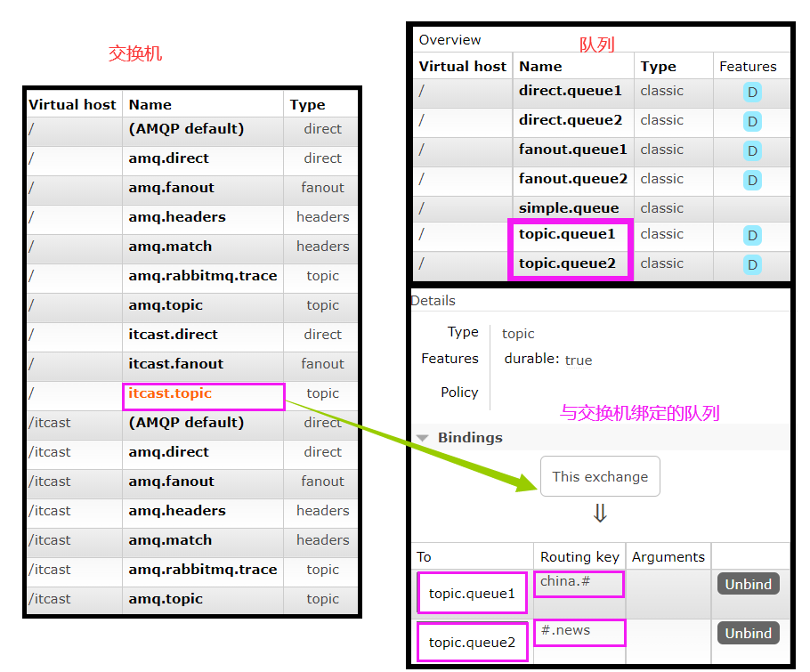Click the D feature badge for direct.queue1
Image resolution: width=810 pixels, height=672 pixels.
(x=752, y=93)
